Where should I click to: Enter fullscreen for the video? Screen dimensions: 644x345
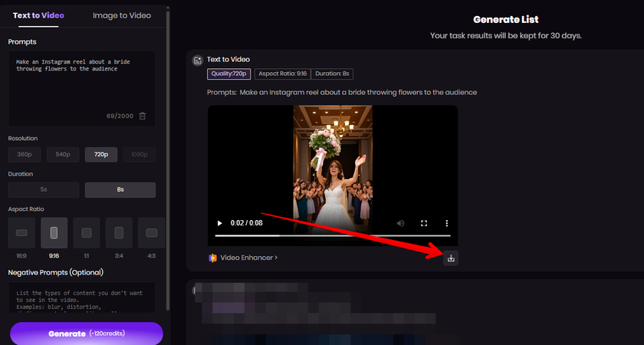click(424, 223)
